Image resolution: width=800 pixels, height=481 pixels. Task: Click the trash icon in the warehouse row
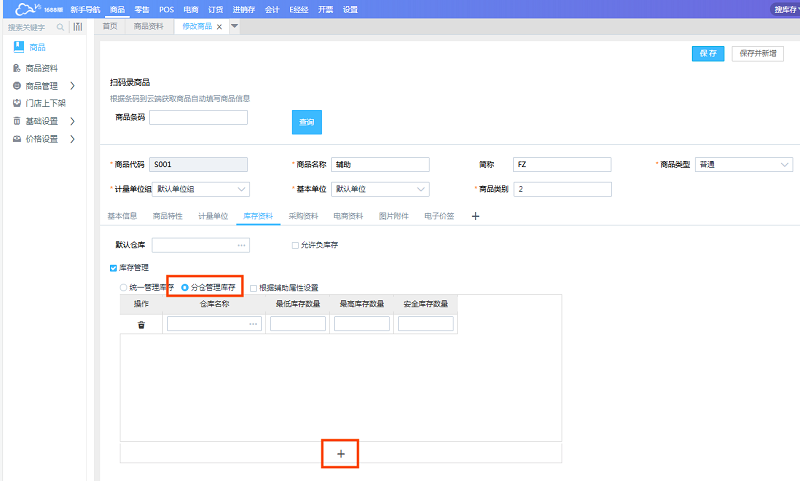[x=141, y=324]
